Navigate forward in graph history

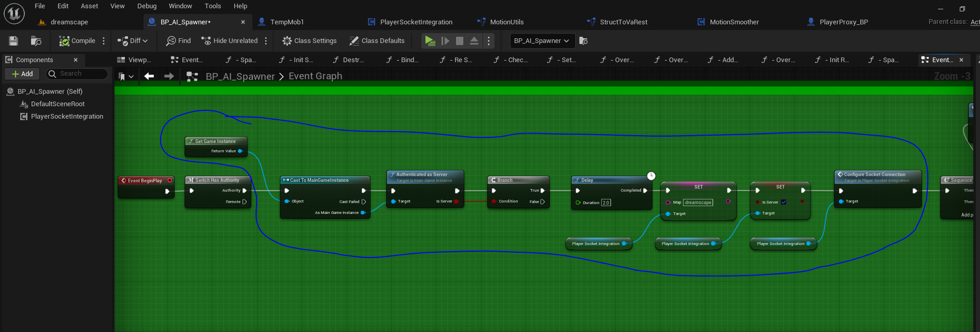(x=169, y=76)
